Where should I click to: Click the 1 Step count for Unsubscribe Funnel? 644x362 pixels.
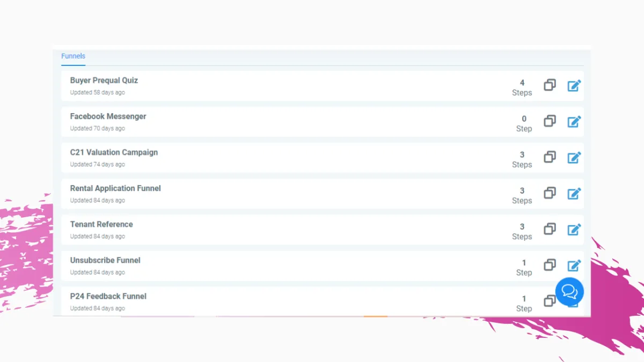tap(524, 267)
